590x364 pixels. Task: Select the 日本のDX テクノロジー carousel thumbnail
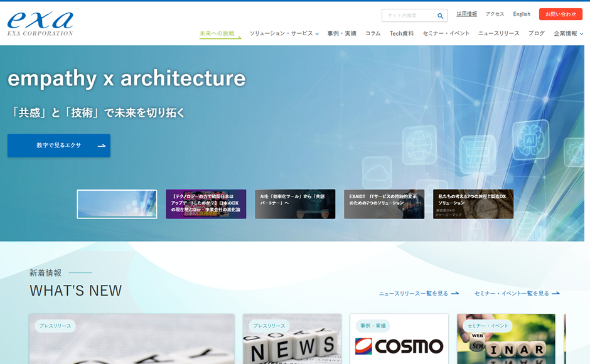coord(206,204)
